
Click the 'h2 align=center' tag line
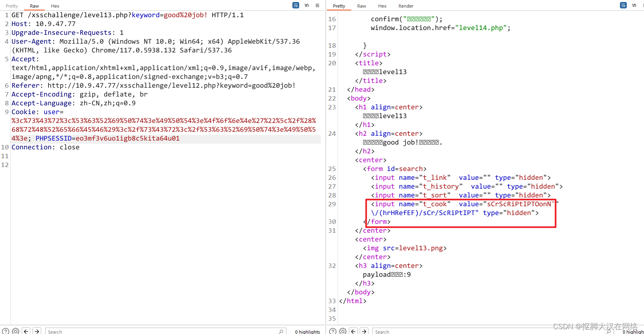pyautogui.click(x=388, y=133)
